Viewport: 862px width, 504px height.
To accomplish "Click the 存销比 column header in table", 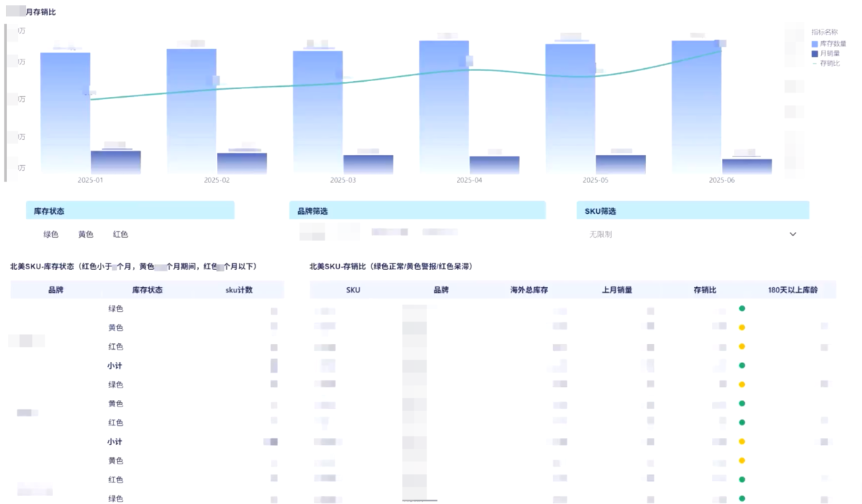I will click(705, 290).
